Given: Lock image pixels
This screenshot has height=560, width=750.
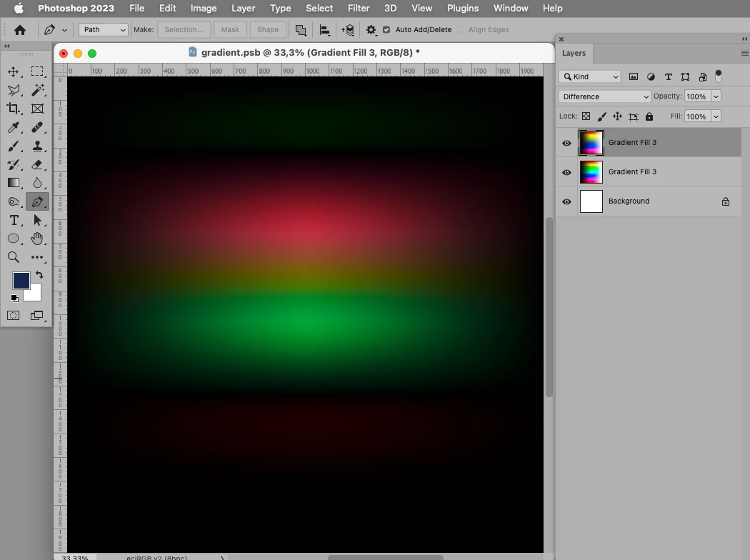Looking at the screenshot, I should [x=601, y=116].
